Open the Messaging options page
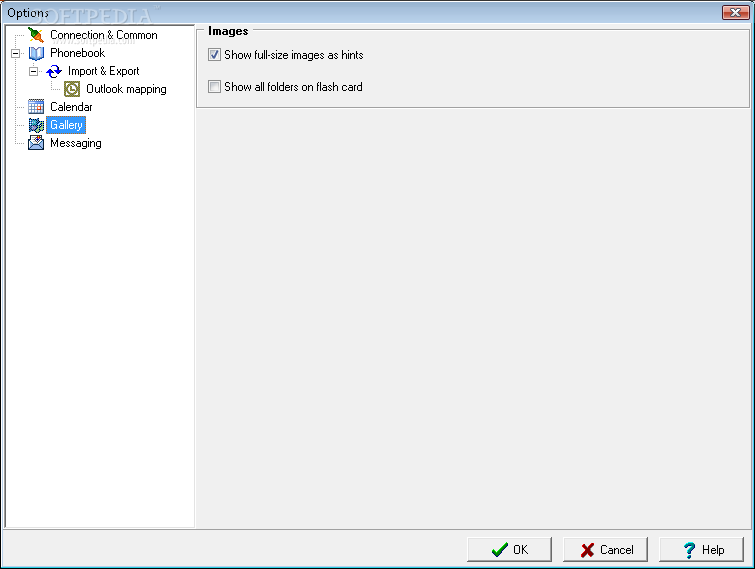Screen dimensions: 755x569 click(x=76, y=143)
